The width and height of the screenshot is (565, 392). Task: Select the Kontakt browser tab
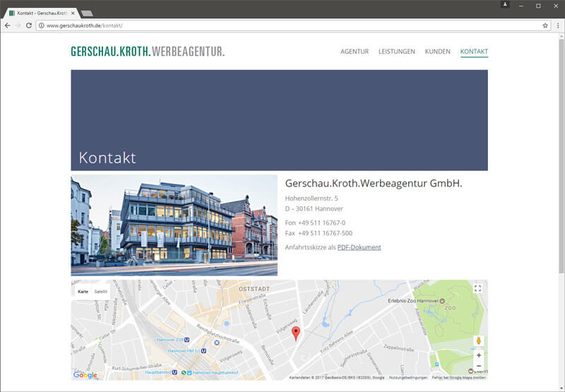[x=42, y=13]
